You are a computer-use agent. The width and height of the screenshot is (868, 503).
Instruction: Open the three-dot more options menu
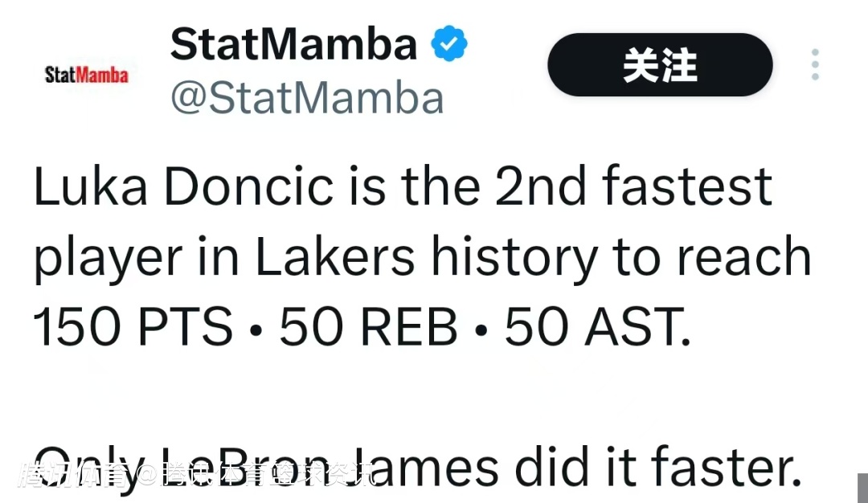point(815,65)
